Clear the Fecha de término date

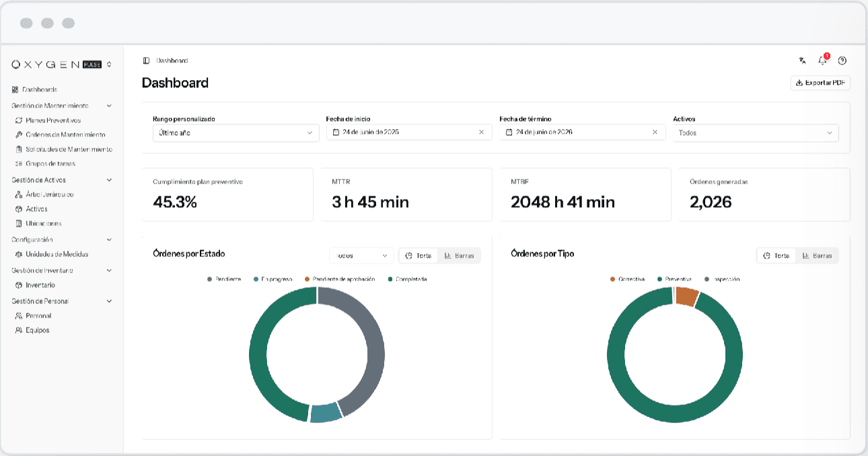click(655, 132)
